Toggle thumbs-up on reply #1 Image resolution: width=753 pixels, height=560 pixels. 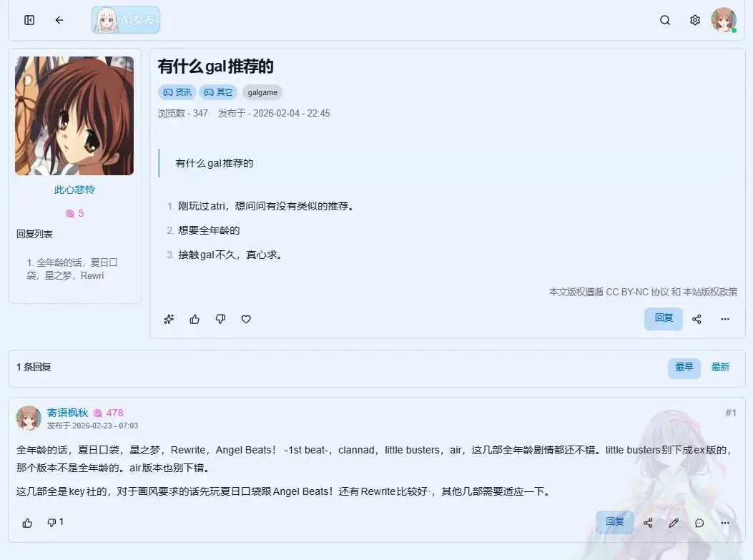(x=27, y=523)
